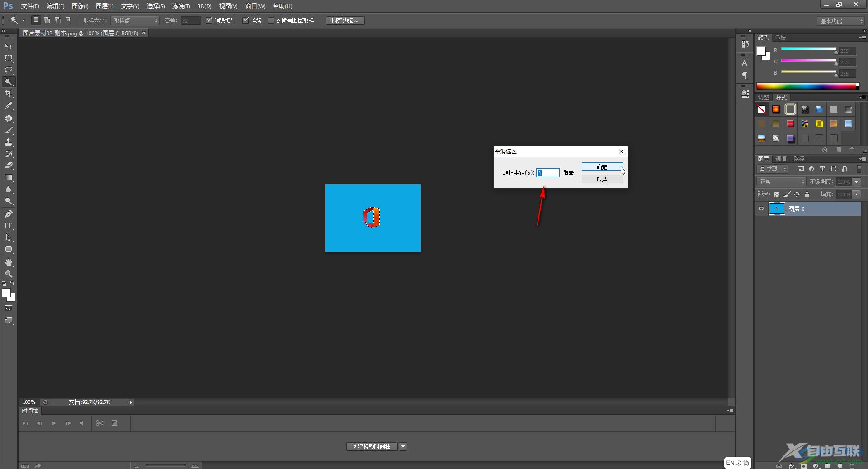Select the Gradient tool

9,178
